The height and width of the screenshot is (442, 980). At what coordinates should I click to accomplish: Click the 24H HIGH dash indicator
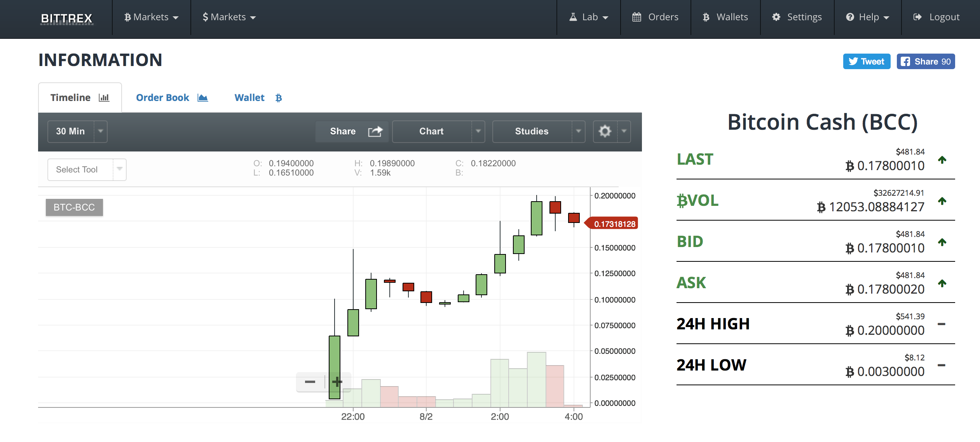coord(942,324)
